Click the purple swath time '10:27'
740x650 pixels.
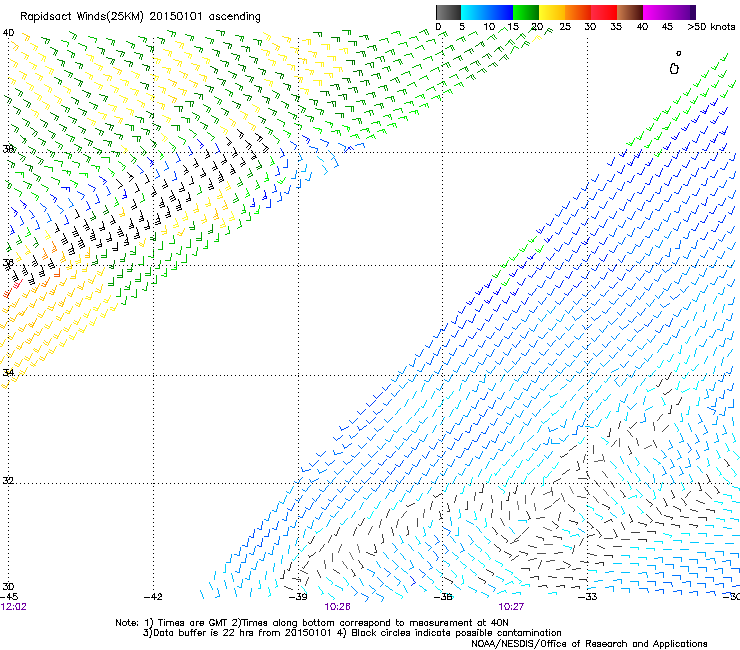511,607
